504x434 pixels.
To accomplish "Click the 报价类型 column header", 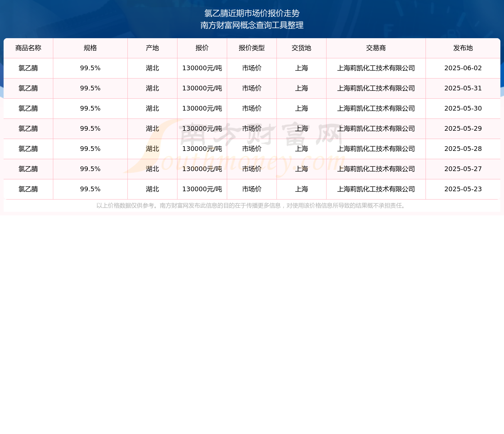I will point(252,48).
